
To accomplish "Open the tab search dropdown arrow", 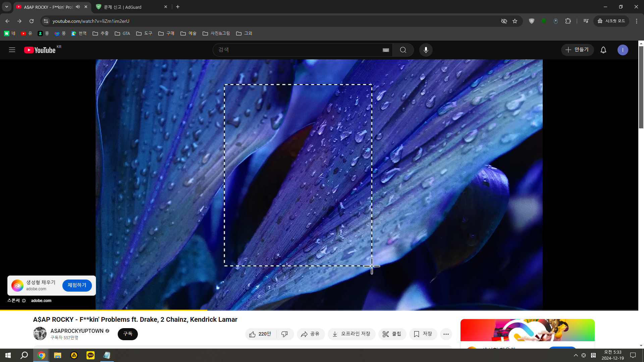I will (x=6, y=7).
